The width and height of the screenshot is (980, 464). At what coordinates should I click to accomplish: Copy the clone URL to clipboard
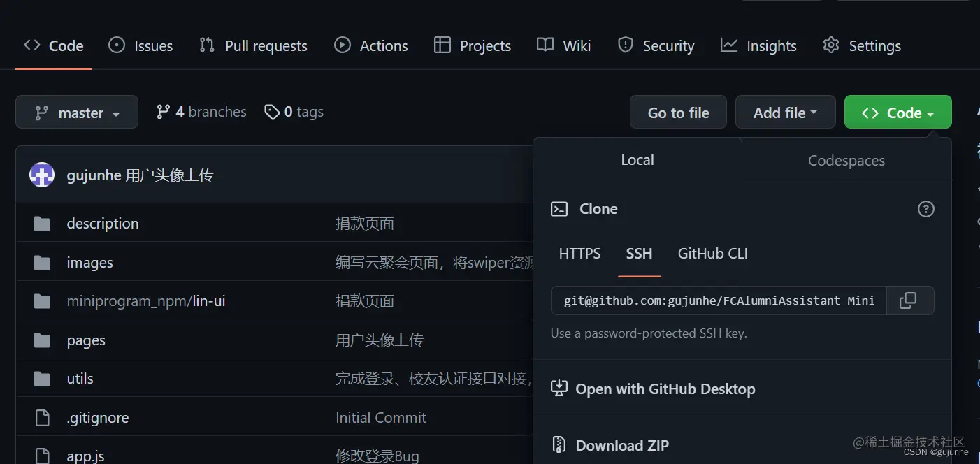[910, 300]
